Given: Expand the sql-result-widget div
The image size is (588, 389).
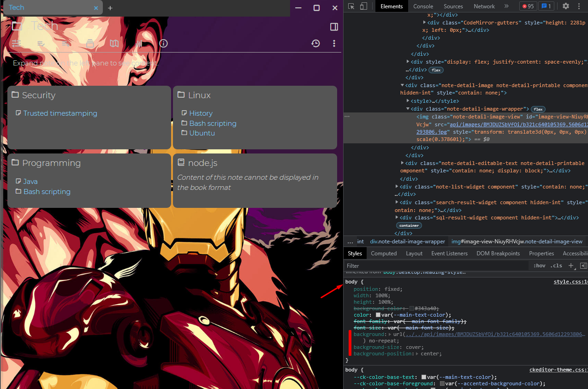Looking at the screenshot, I should click(x=397, y=218).
